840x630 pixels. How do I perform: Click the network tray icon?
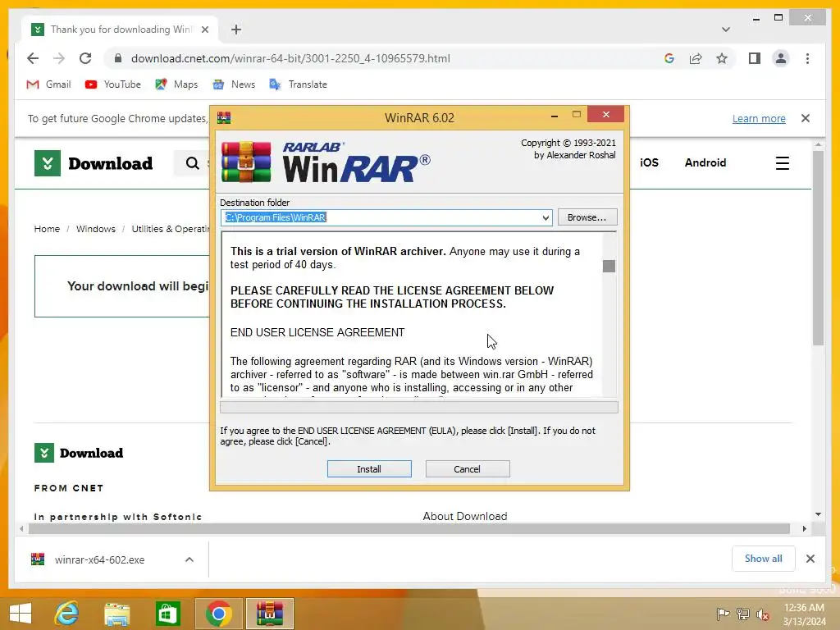pos(743,614)
